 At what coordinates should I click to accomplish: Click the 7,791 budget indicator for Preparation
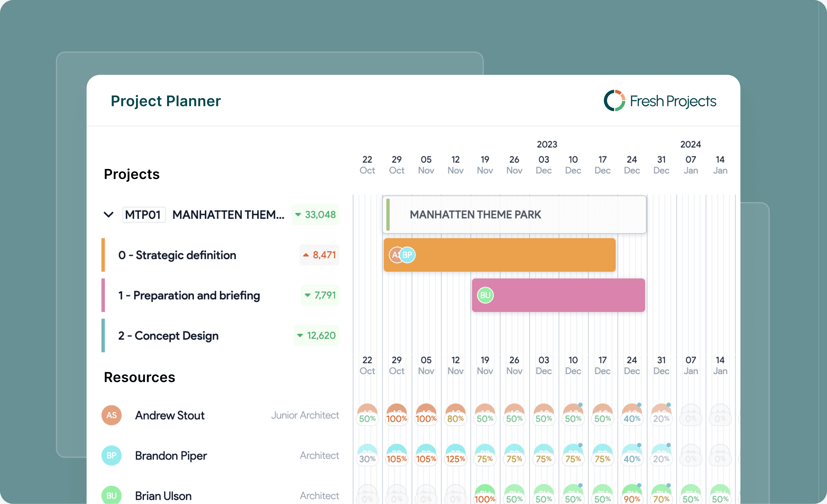click(x=320, y=295)
